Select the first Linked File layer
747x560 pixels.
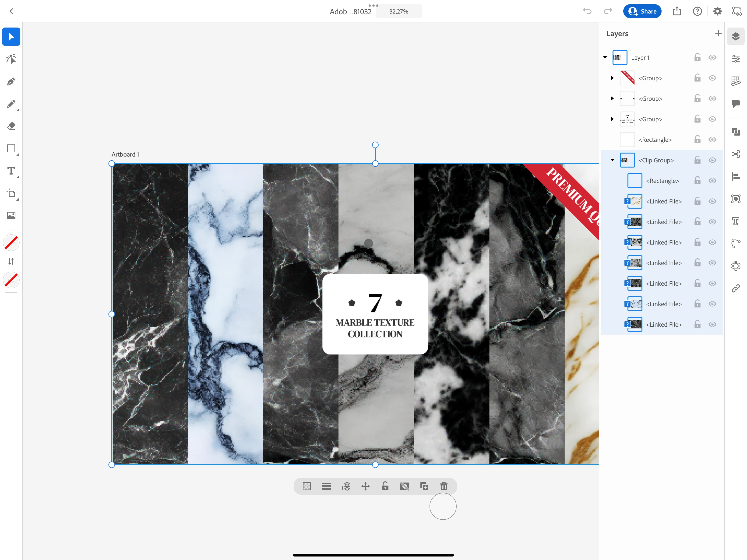pos(664,201)
